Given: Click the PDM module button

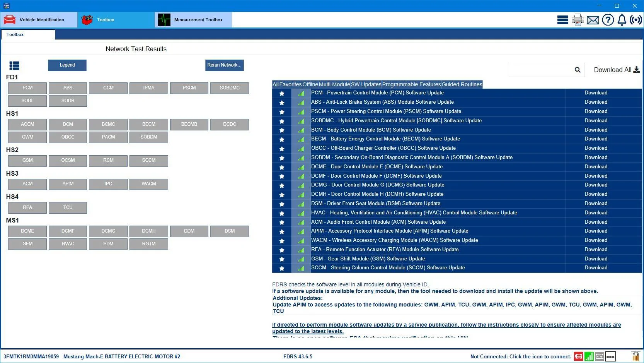Looking at the screenshot, I should [x=108, y=244].
